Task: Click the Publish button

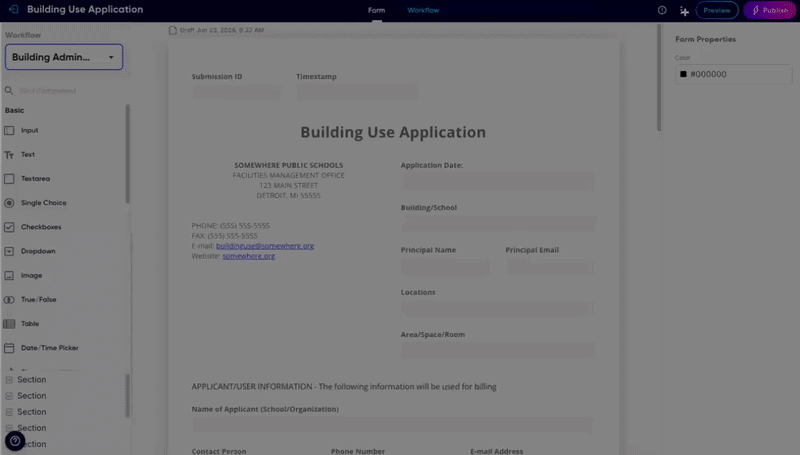Action: [770, 10]
